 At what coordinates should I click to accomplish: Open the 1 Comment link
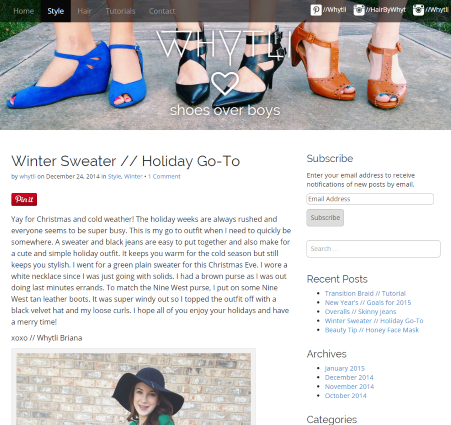(164, 176)
